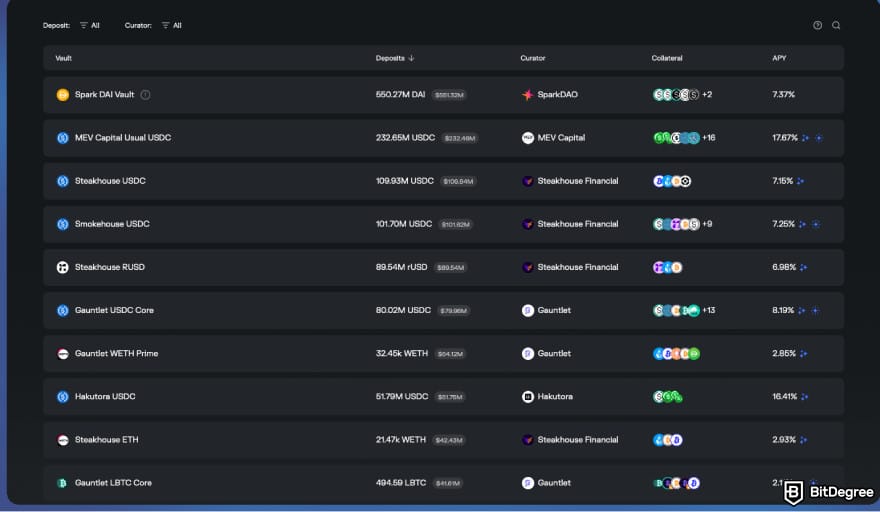Click the SparkDAO curator icon
Image resolution: width=880 pixels, height=512 pixels.
coord(528,95)
